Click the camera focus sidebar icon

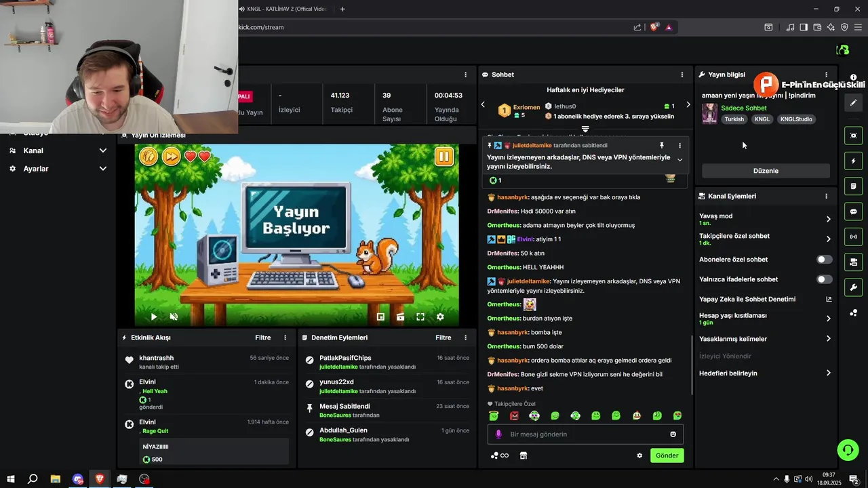coord(853,136)
